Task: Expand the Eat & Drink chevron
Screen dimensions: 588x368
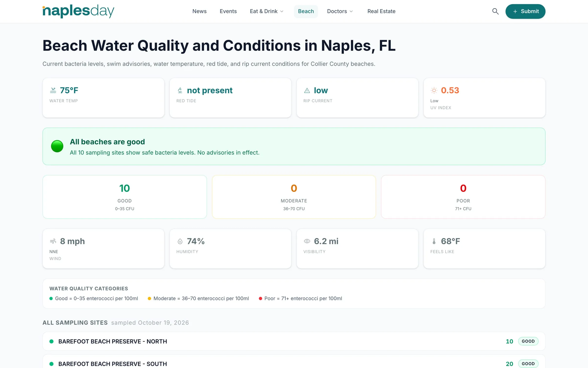Action: pos(282,11)
